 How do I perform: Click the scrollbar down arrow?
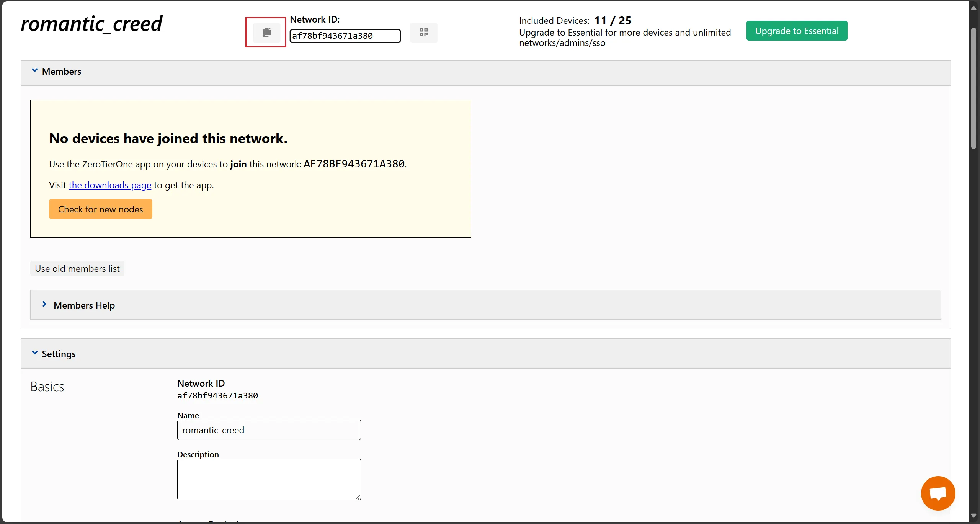coord(973,516)
